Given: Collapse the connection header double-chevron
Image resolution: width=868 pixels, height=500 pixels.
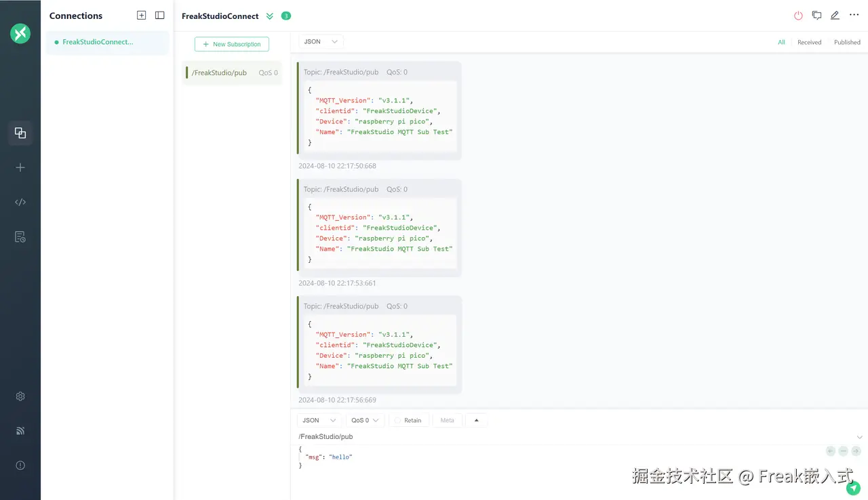Looking at the screenshot, I should pos(270,16).
